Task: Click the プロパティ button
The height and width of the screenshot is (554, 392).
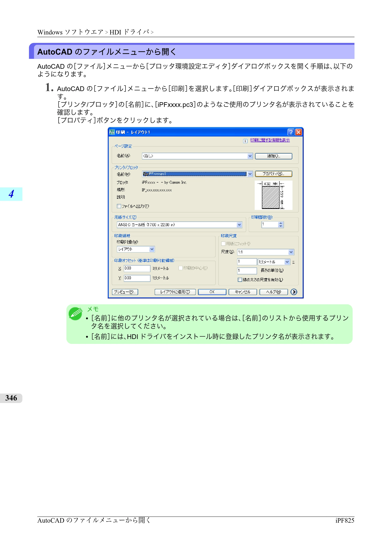Action: pos(273,174)
